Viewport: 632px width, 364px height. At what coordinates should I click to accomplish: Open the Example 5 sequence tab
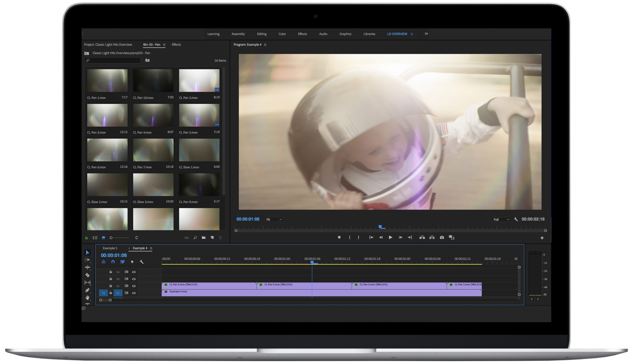tap(110, 248)
